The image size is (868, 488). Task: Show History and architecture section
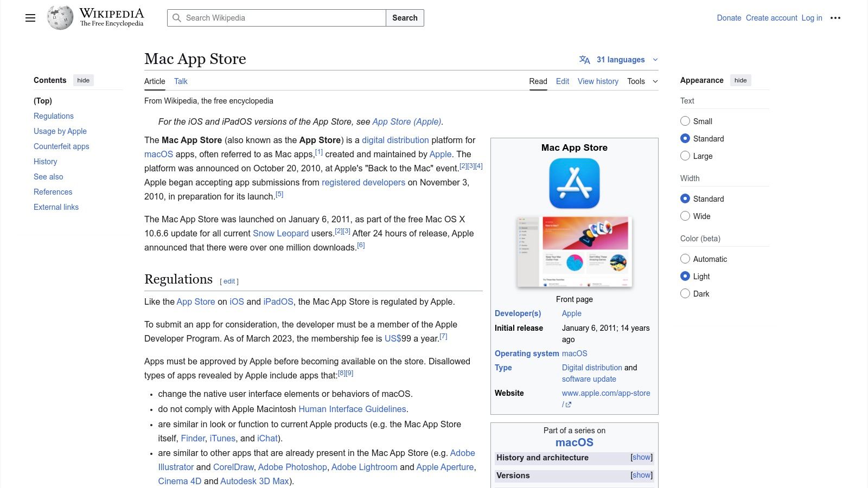click(x=641, y=457)
